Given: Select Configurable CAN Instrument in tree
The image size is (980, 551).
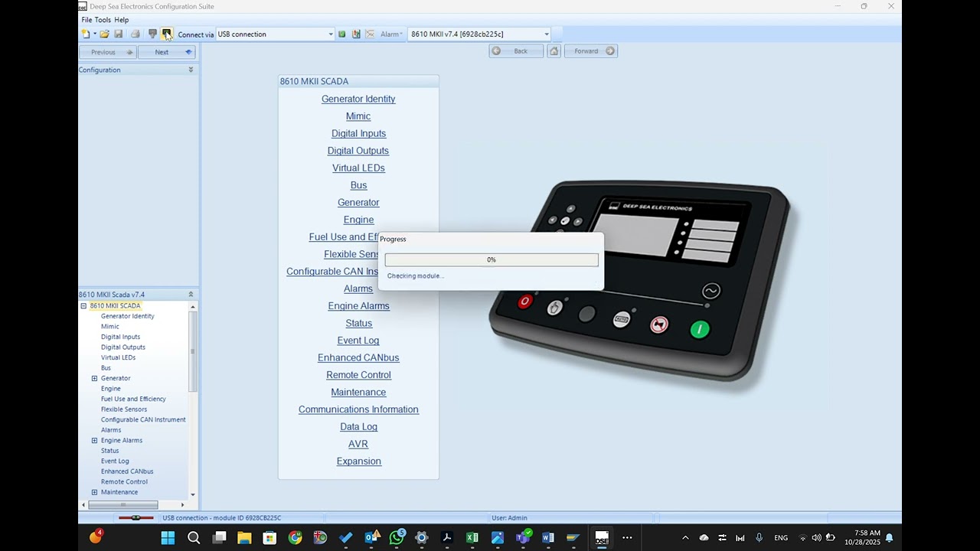Looking at the screenshot, I should pos(143,419).
